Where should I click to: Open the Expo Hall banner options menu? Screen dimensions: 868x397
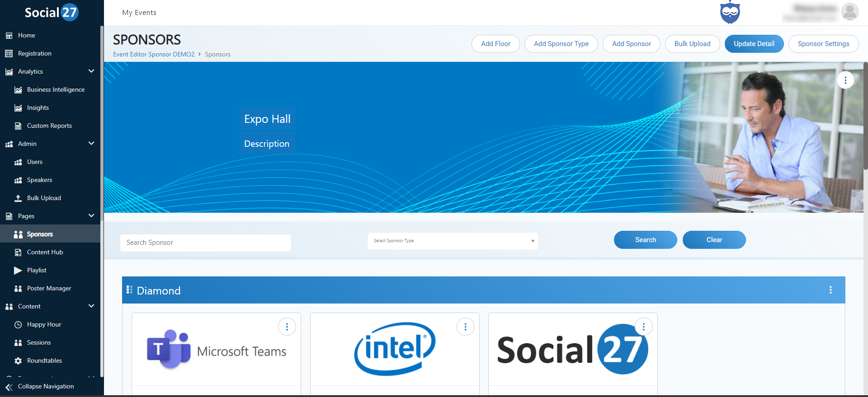(845, 80)
